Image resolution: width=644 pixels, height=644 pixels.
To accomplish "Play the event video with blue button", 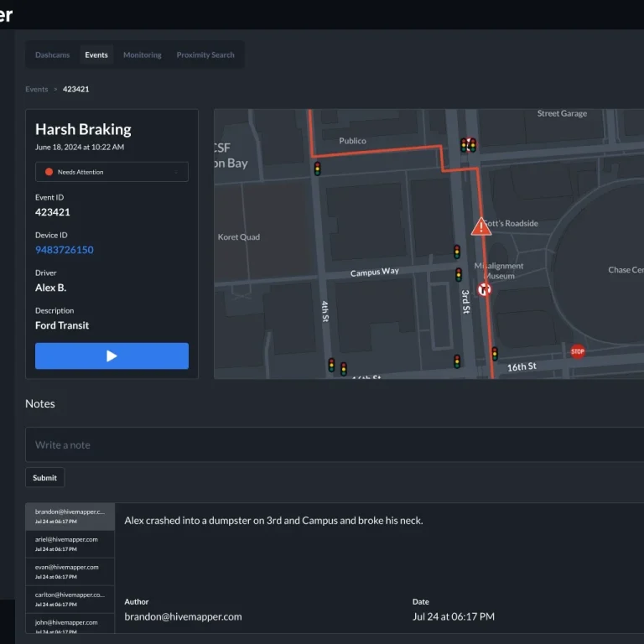I will coord(112,356).
